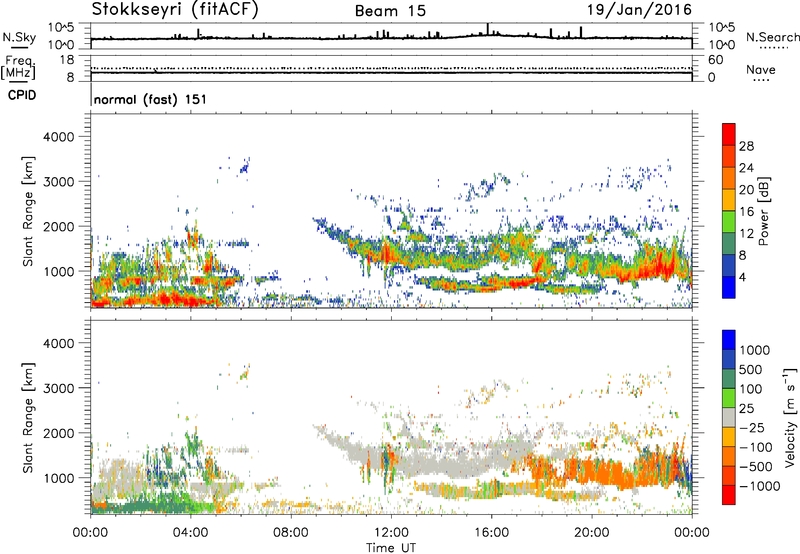Select the "12" label on Power color bar

point(746,234)
